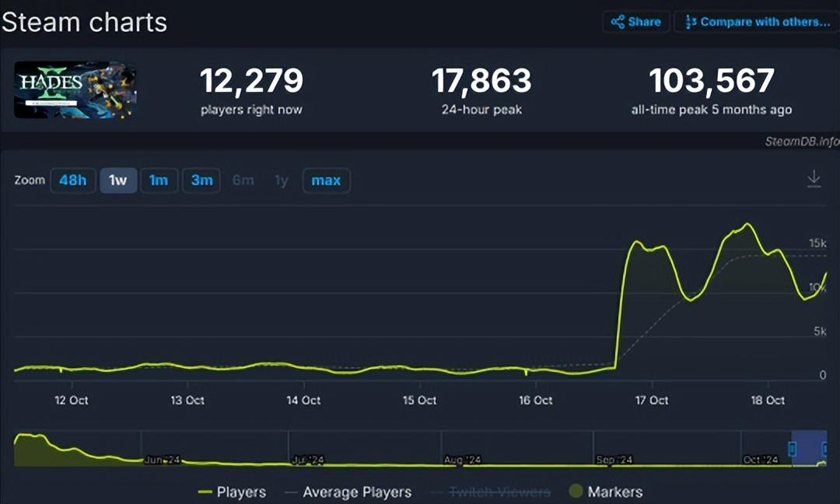Show max time range on chart
840x504 pixels.
tap(326, 180)
